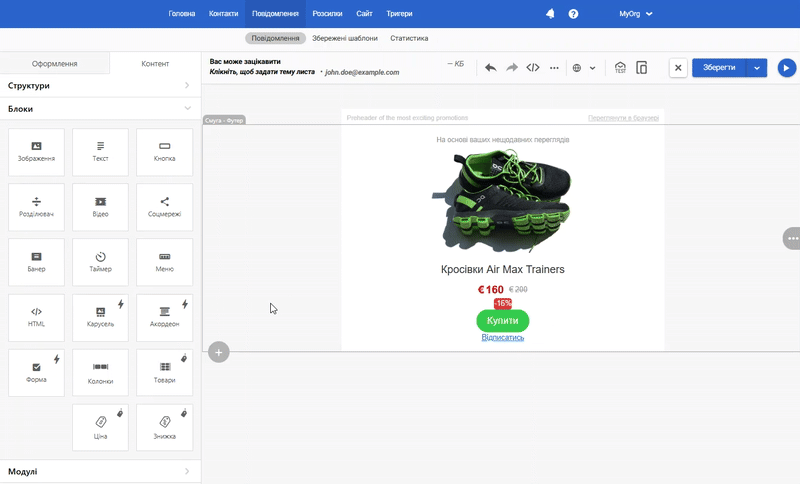
Task: Add a stripe with plus button
Action: tap(218, 352)
